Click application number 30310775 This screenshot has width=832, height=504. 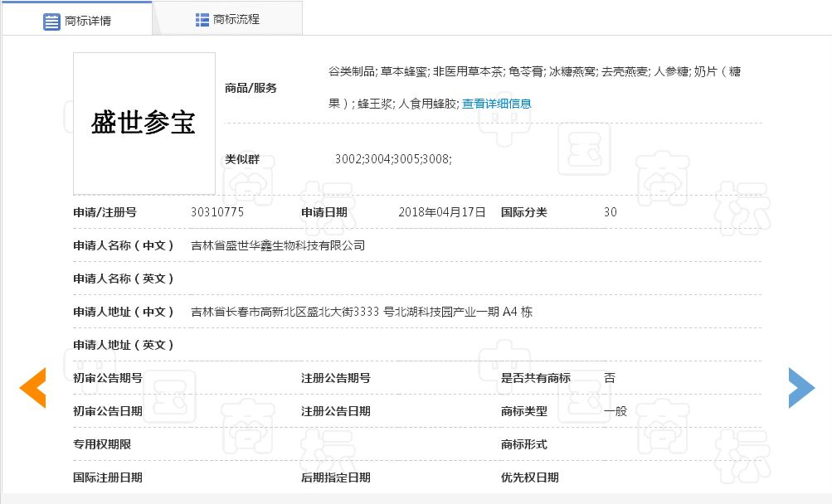click(217, 212)
